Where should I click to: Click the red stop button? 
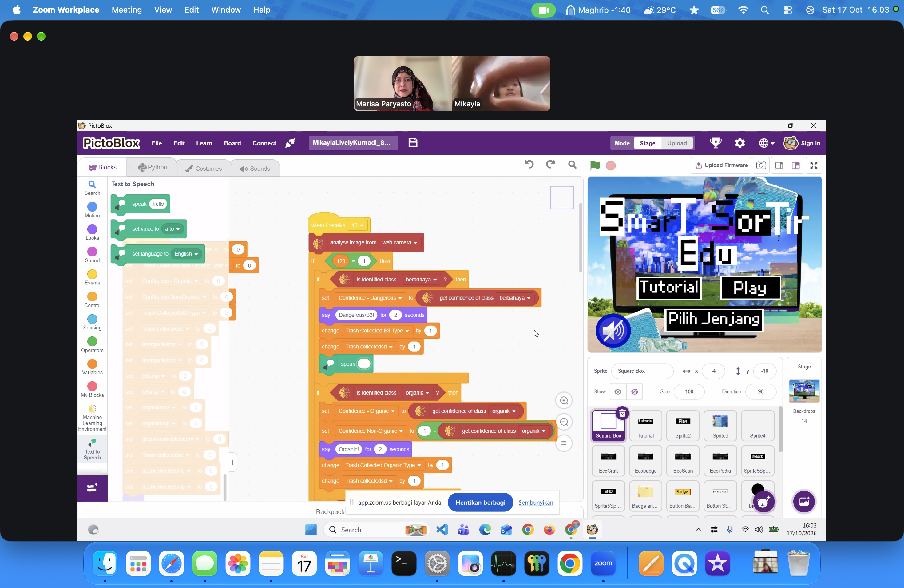(611, 166)
